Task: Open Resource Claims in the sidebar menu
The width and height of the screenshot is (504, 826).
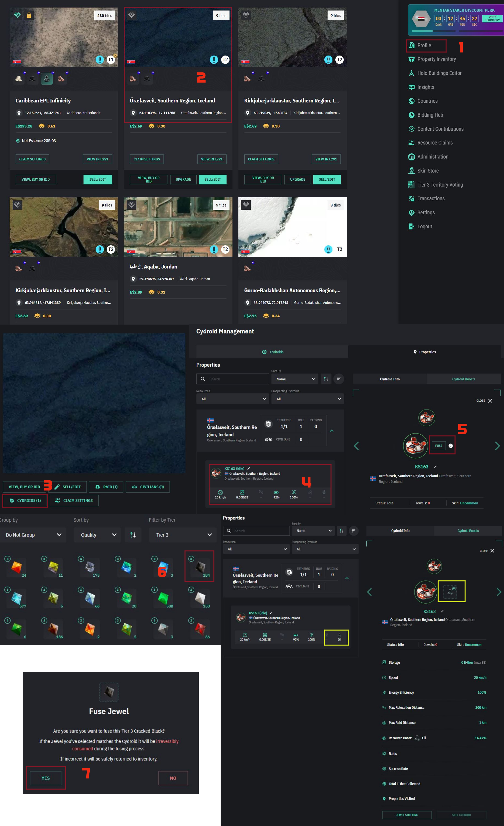Action: (x=435, y=143)
